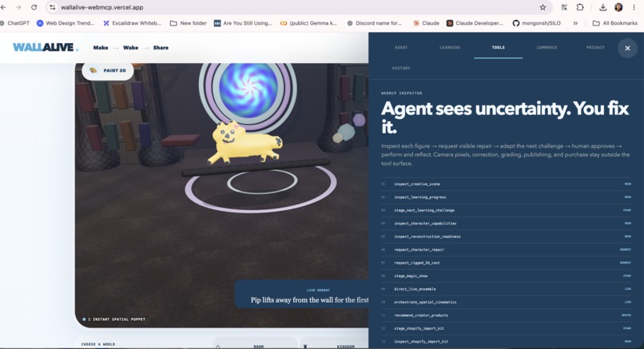Close the inspector panel with the X
Image resolution: width=644 pixels, height=349 pixels.
627,48
